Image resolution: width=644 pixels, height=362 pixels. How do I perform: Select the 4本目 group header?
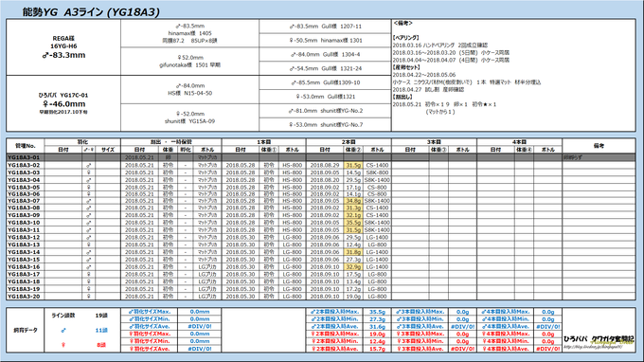coord(519,142)
